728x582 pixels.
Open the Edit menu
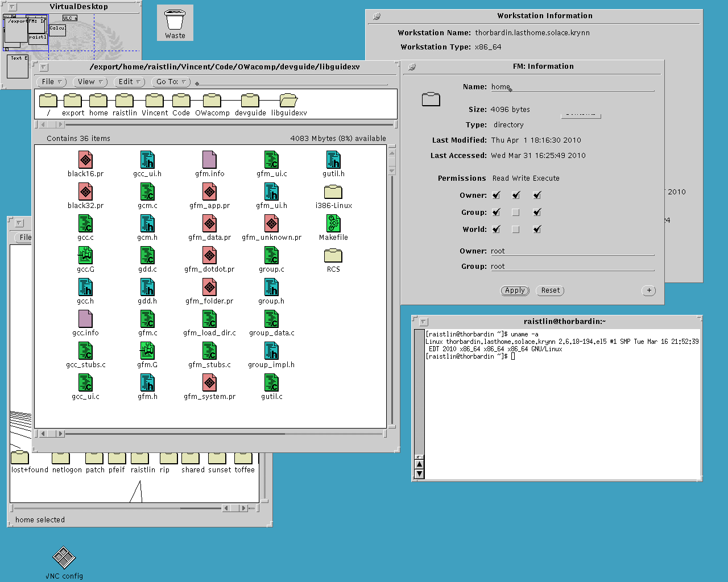point(129,82)
